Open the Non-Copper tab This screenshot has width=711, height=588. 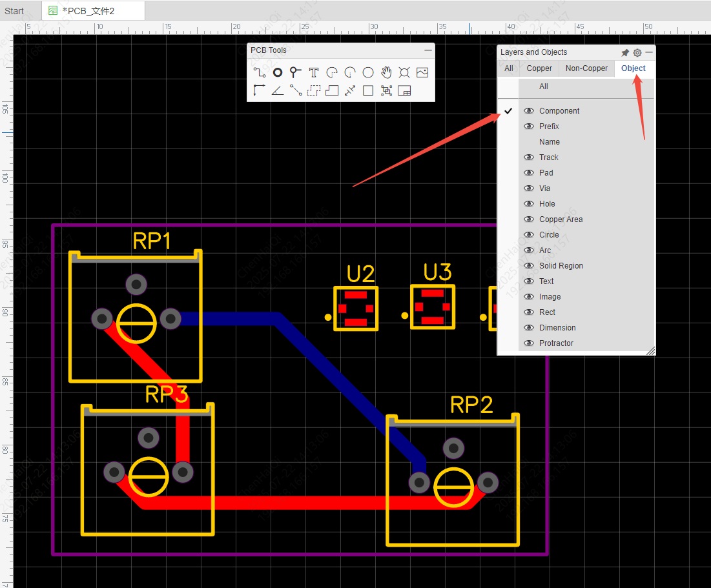click(586, 68)
